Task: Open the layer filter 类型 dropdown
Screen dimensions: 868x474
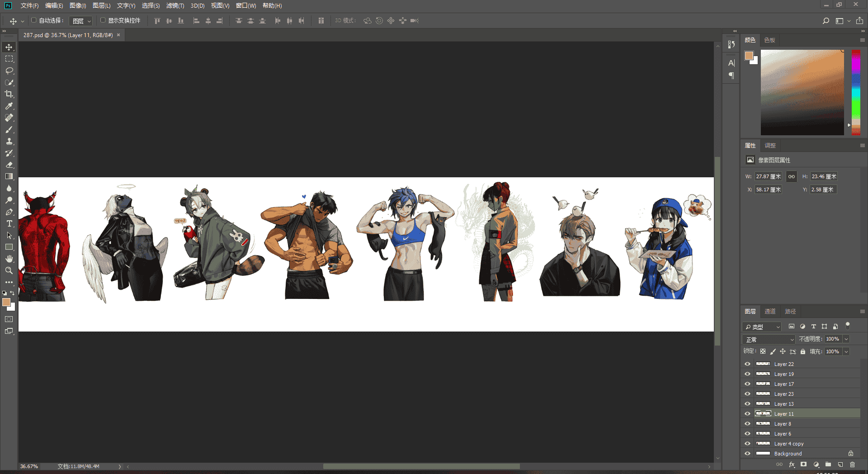Action: pos(762,327)
